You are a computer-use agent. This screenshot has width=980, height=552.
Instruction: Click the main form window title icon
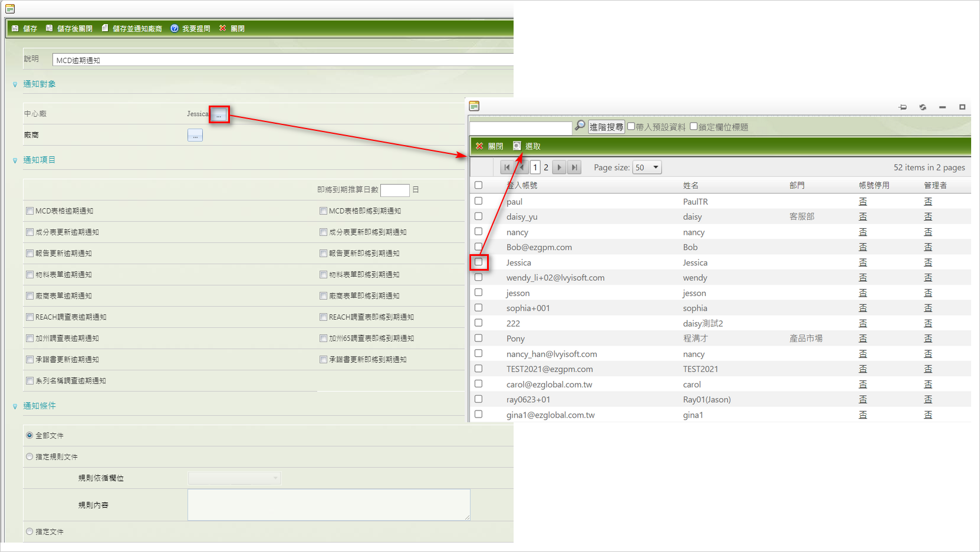coord(10,9)
